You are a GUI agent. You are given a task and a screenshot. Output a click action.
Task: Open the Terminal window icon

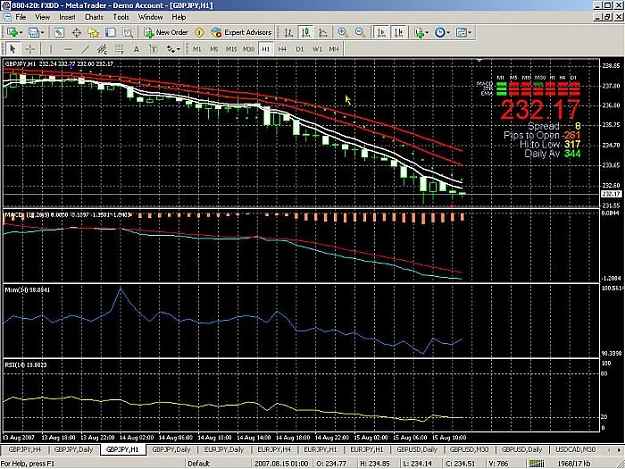(x=110, y=32)
